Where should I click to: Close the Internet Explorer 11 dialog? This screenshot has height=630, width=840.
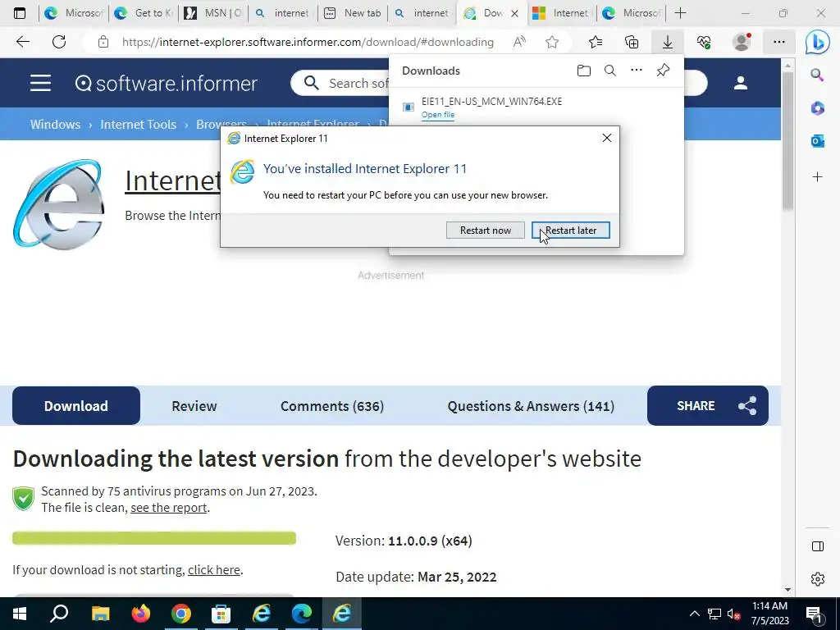[x=607, y=138]
